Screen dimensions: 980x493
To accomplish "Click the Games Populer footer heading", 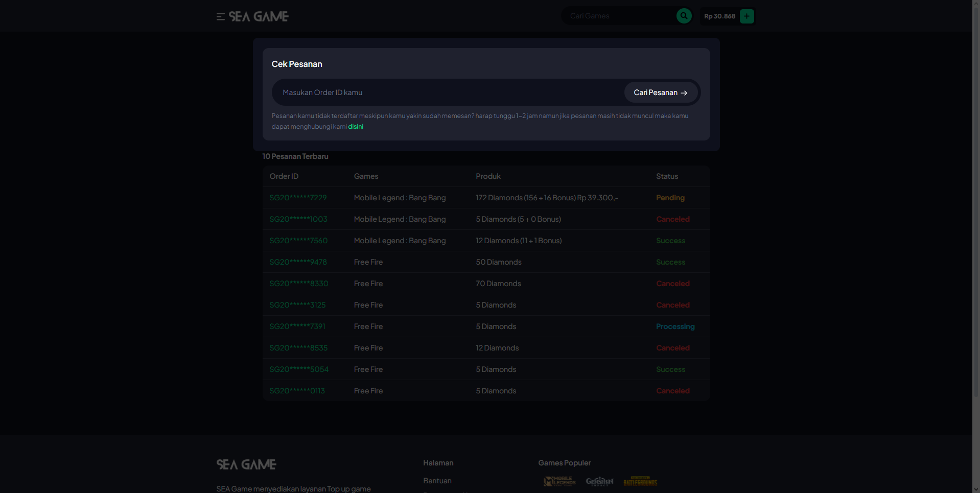I will coord(564,463).
